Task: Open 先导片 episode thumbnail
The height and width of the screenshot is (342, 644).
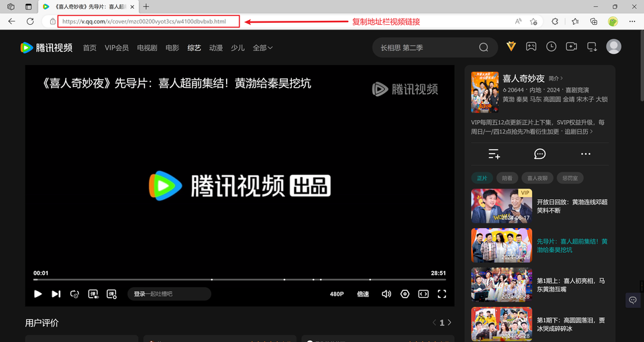Action: click(x=502, y=245)
